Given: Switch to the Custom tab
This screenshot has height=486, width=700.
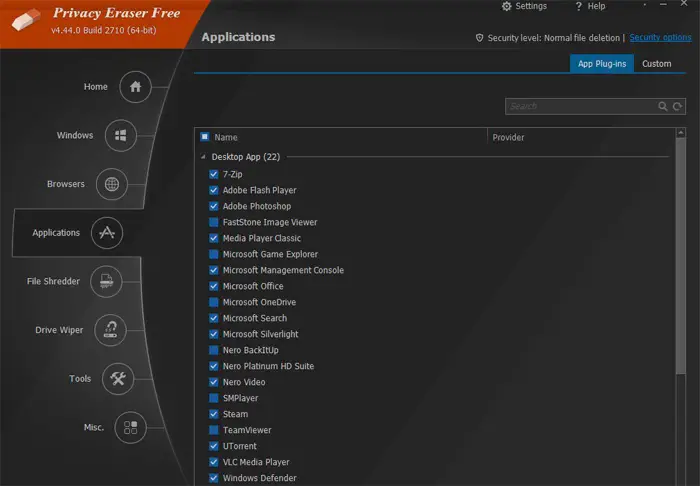Looking at the screenshot, I should 656,64.
